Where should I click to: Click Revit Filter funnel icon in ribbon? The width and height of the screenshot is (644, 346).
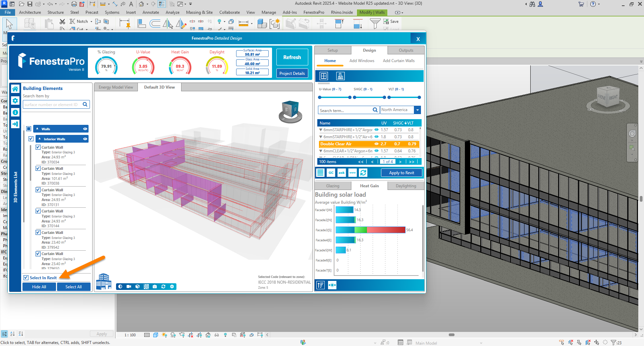click(375, 23)
